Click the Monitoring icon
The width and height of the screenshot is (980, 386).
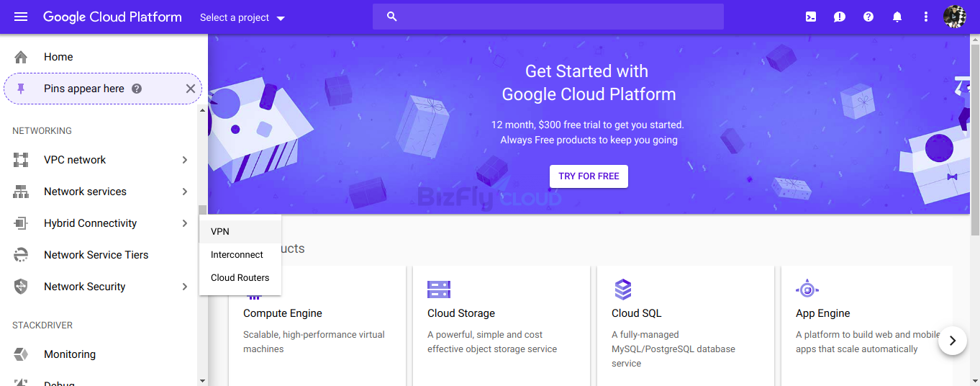[21, 354]
